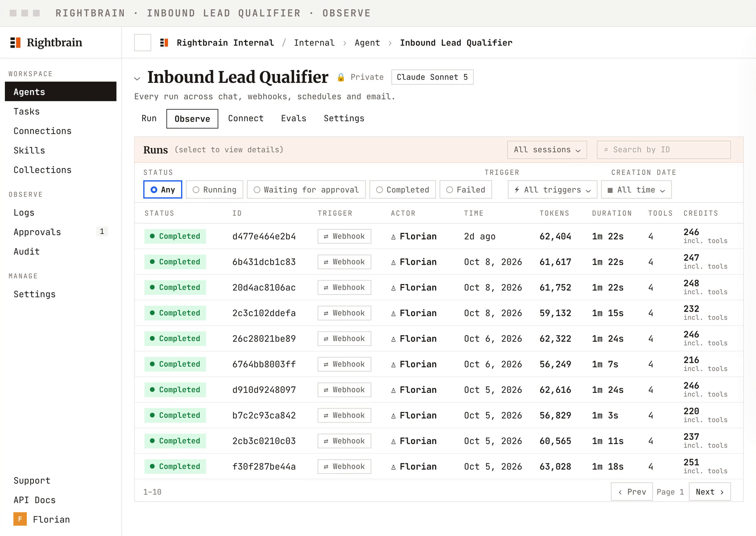Click the lightning icon in All triggers
Screen dimensions: 756x536
(x=517, y=190)
